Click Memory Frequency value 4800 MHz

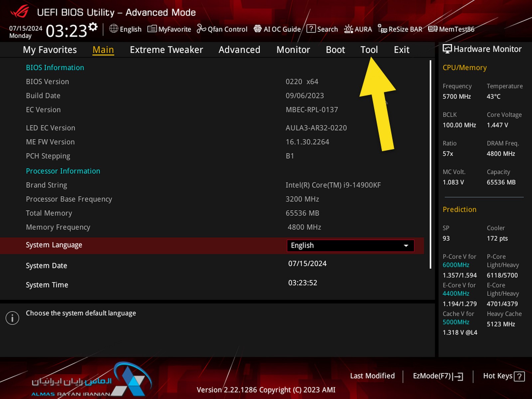click(x=304, y=227)
